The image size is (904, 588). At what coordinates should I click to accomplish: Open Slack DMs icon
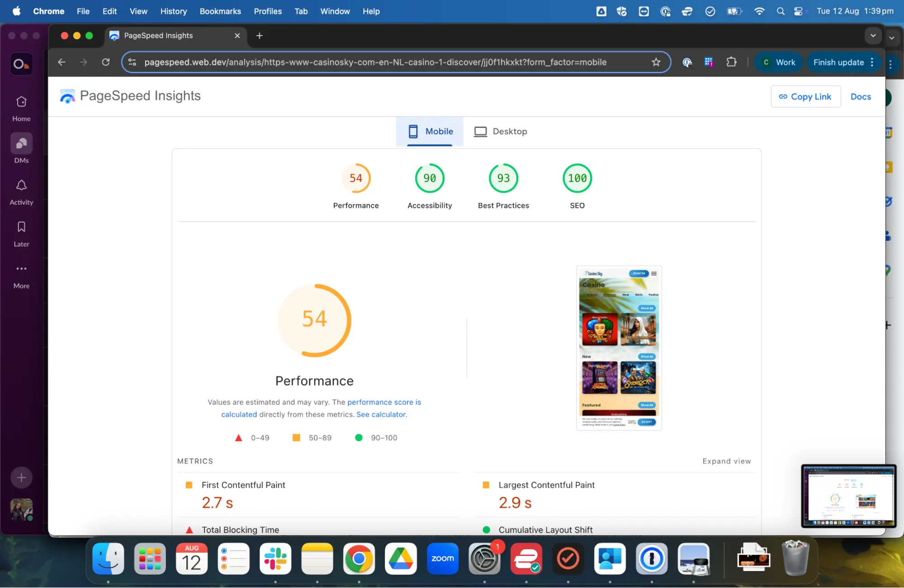pyautogui.click(x=21, y=144)
